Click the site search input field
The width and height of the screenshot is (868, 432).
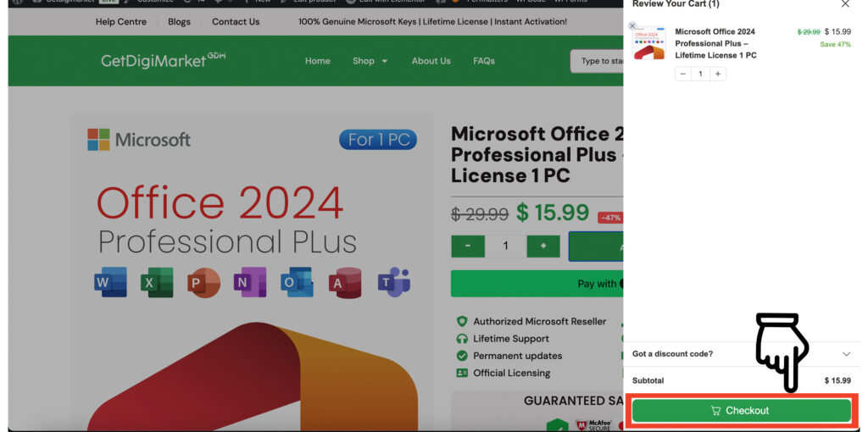click(598, 61)
